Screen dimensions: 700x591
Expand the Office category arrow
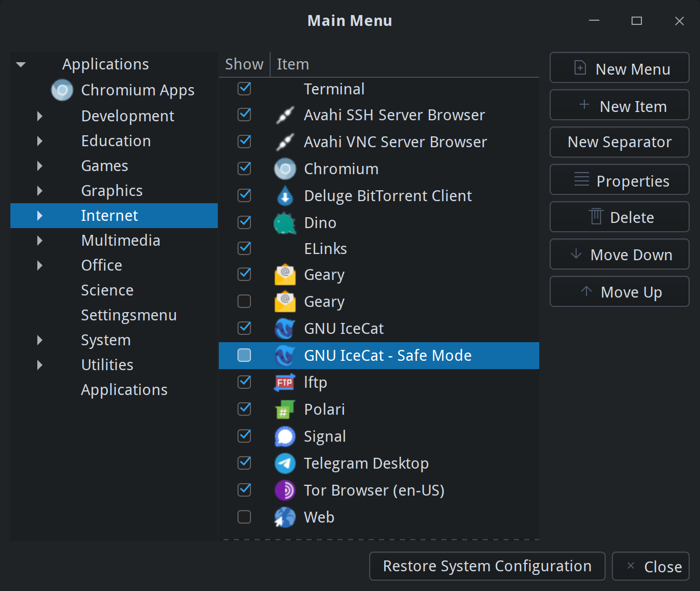40,265
